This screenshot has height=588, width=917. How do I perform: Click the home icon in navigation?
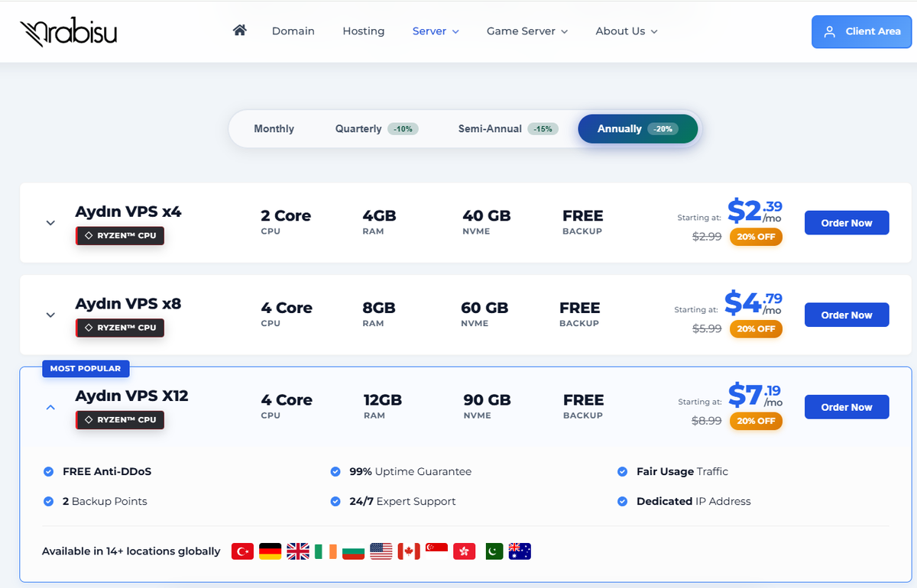[240, 31]
